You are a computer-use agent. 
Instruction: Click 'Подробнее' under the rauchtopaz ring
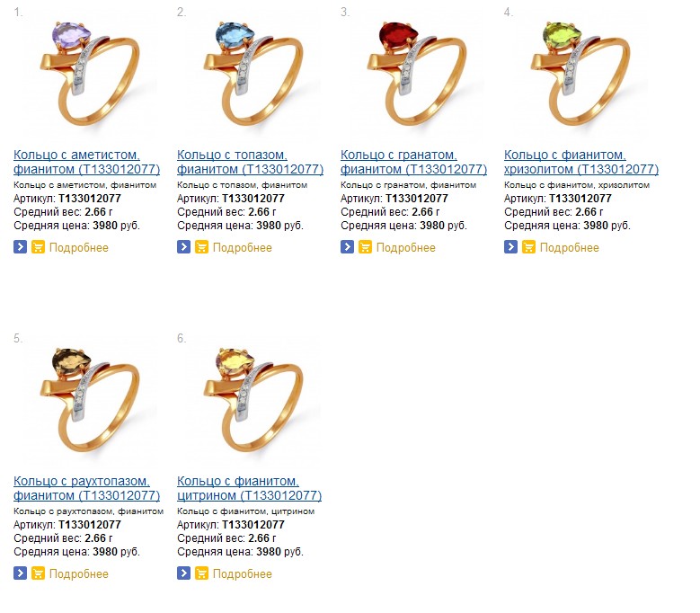tap(78, 574)
